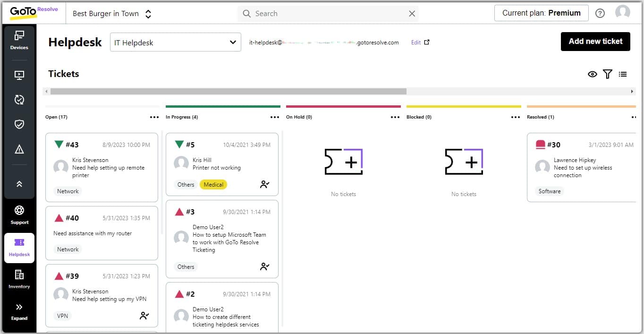Add ticket via Blocked empty placeholder icon
Viewport: 644px width, 334px height.
tap(464, 162)
